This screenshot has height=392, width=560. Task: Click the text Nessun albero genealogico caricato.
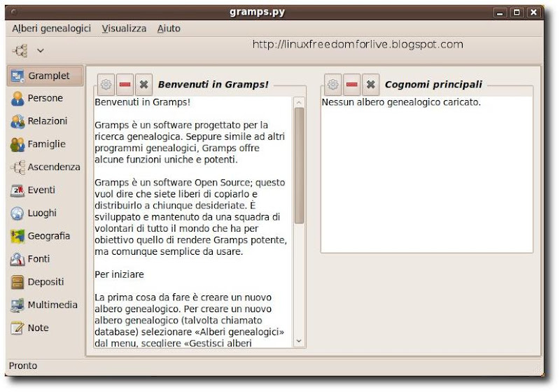pyautogui.click(x=401, y=102)
